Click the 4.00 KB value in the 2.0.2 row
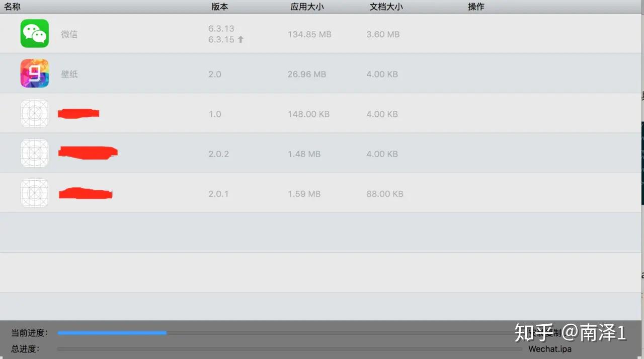644x359 pixels. click(382, 154)
